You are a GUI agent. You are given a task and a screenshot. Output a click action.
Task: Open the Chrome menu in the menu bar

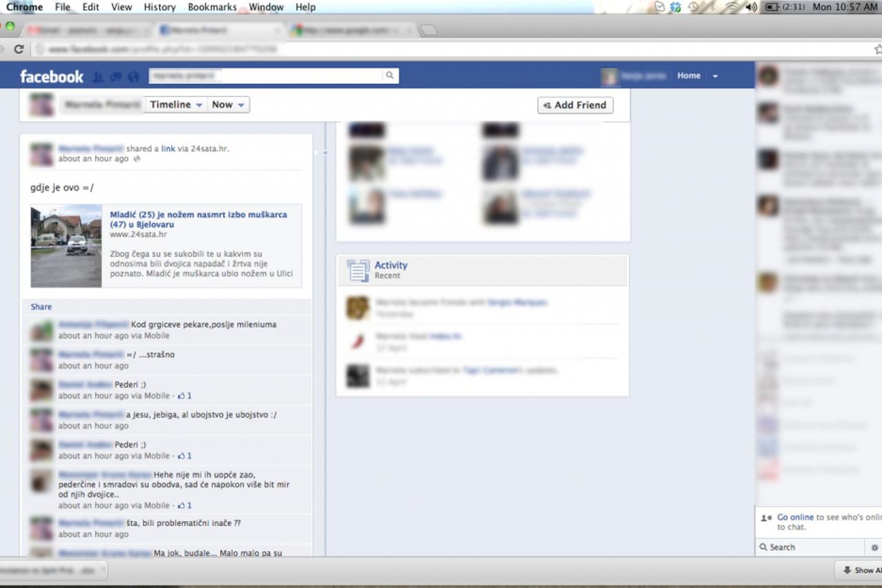click(x=25, y=7)
